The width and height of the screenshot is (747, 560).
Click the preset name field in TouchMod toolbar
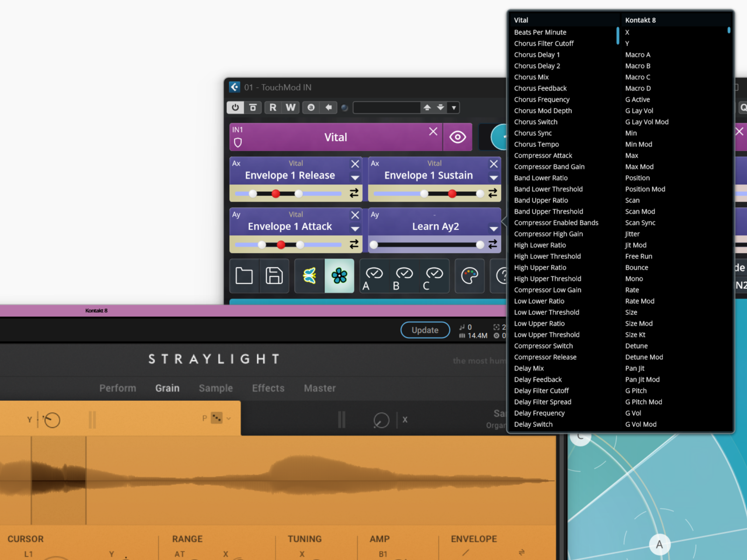tap(387, 108)
